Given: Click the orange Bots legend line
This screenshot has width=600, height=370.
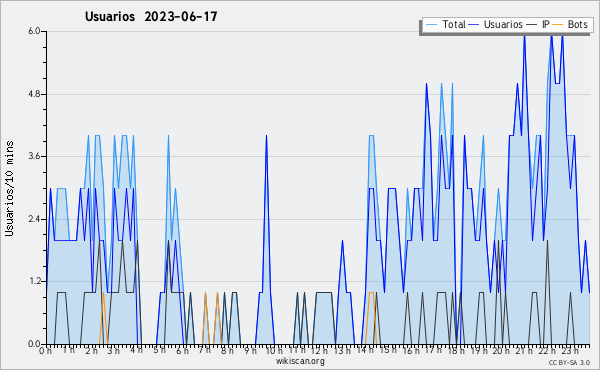Looking at the screenshot, I should click(x=558, y=24).
